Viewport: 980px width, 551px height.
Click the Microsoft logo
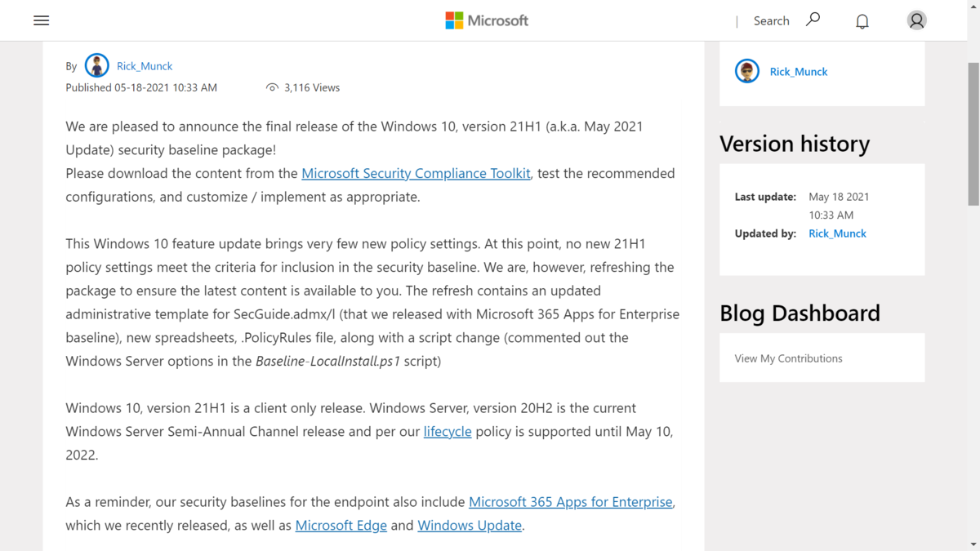tap(487, 20)
